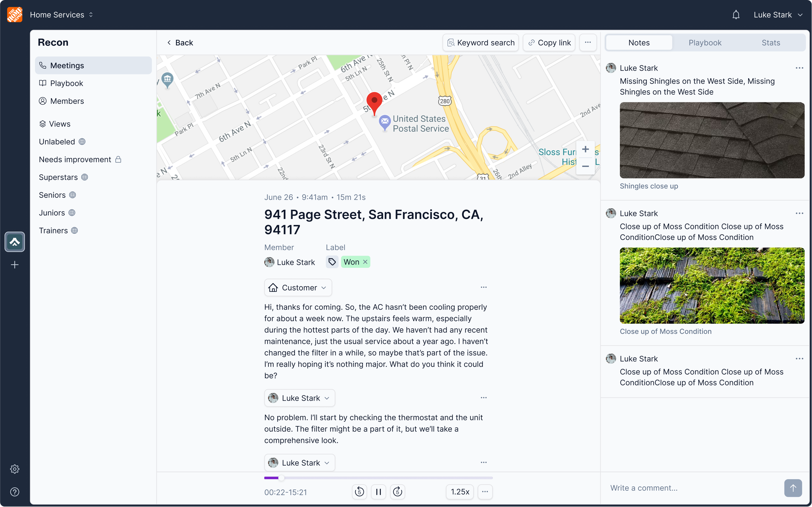Open Keyword search
Image resolution: width=812 pixels, height=507 pixels.
pos(480,43)
